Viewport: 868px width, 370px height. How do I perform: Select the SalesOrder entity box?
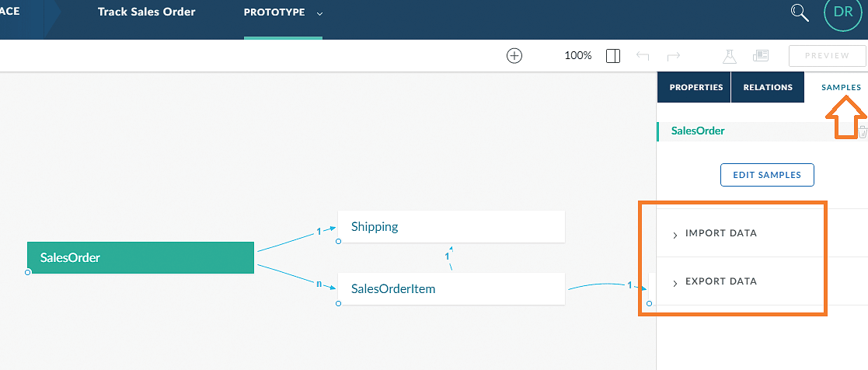click(141, 258)
